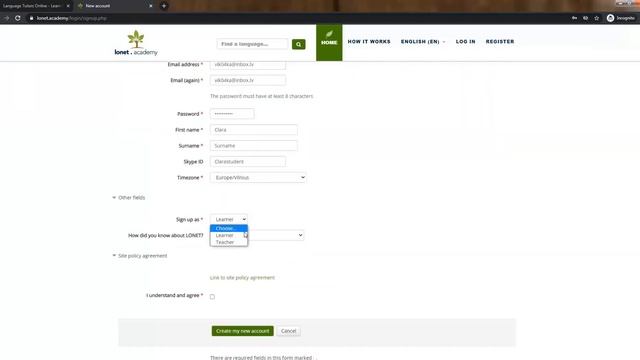Viewport: 640px width, 360px height.
Task: Click the browser address bar URL
Action: click(x=71, y=18)
